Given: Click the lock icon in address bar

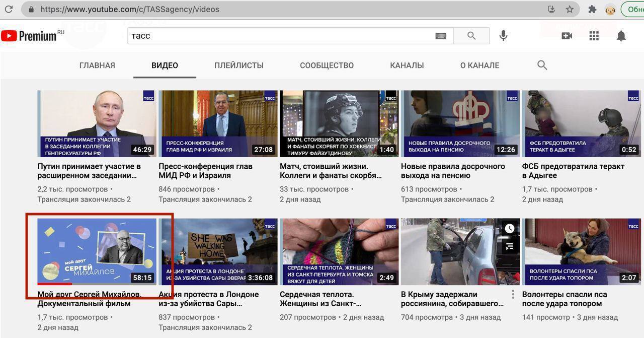Looking at the screenshot, I should pyautogui.click(x=31, y=9).
